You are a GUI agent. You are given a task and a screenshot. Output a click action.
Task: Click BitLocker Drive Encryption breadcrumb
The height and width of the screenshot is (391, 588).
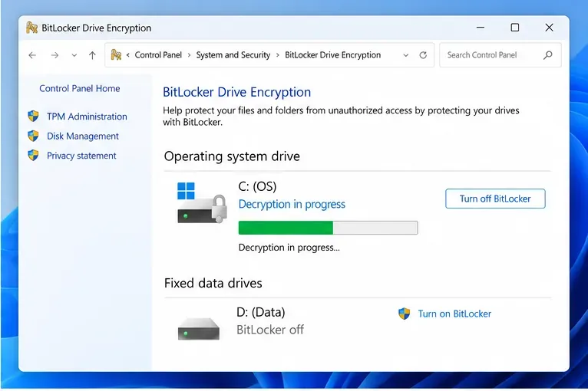(x=332, y=55)
